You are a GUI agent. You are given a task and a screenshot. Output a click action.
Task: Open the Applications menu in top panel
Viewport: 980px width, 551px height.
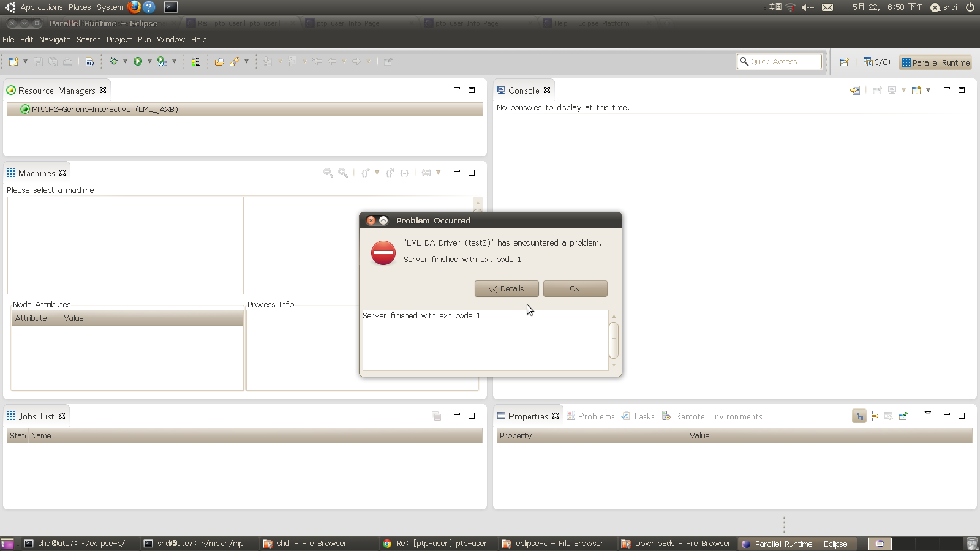pyautogui.click(x=41, y=7)
